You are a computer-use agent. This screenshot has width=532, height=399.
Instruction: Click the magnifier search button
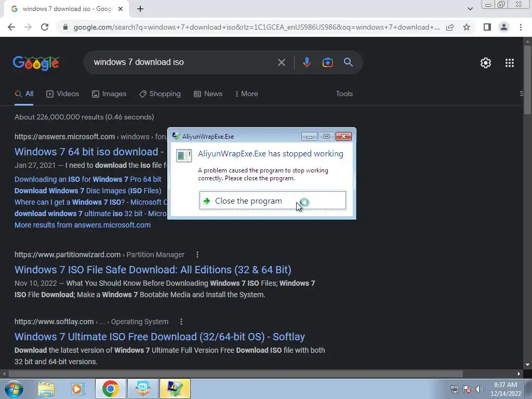coord(348,62)
